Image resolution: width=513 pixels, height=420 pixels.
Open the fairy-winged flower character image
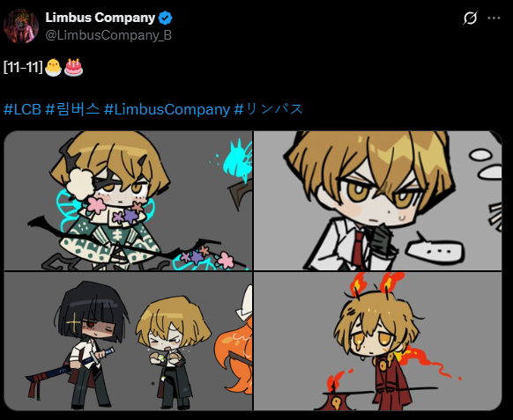point(129,201)
